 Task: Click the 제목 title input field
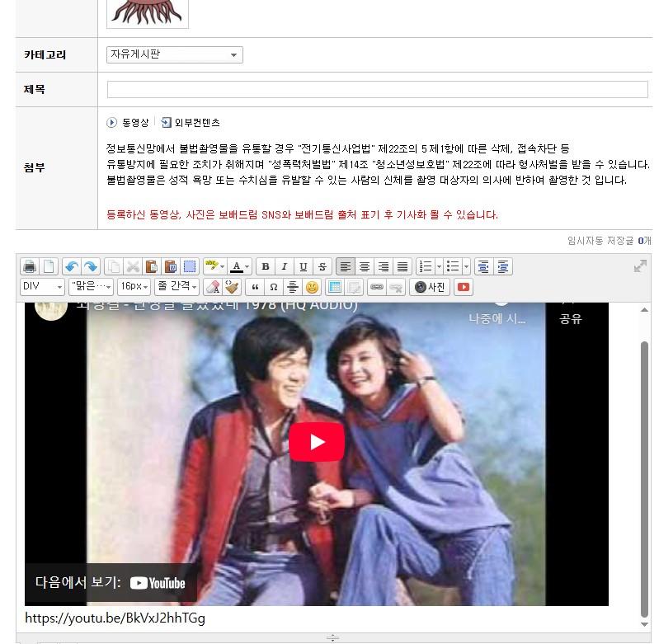coord(377,90)
